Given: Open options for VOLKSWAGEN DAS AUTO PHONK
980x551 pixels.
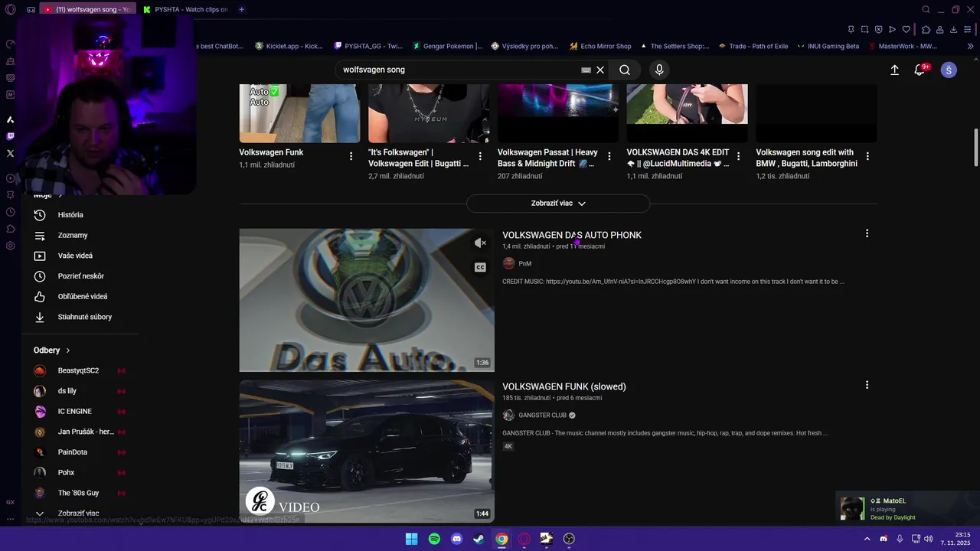Looking at the screenshot, I should pos(867,233).
